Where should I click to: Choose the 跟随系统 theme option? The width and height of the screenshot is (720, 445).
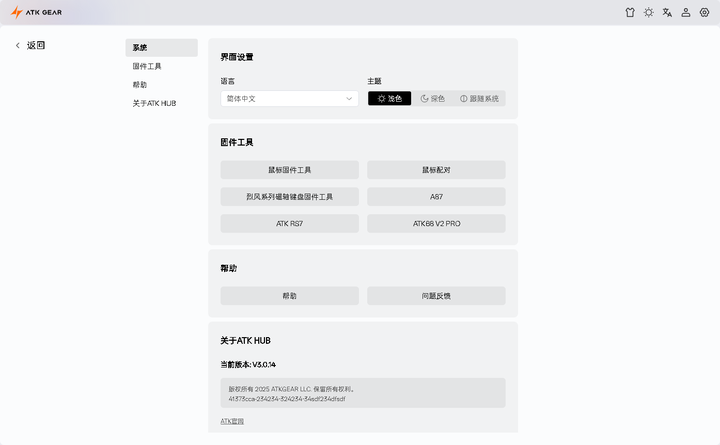pyautogui.click(x=479, y=99)
